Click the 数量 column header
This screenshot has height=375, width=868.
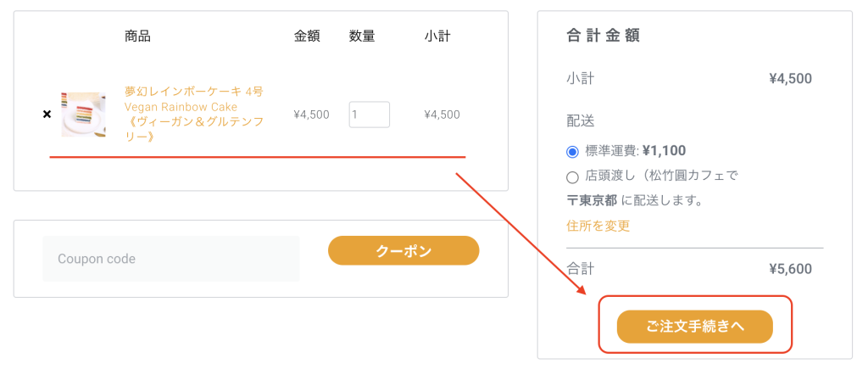point(362,36)
